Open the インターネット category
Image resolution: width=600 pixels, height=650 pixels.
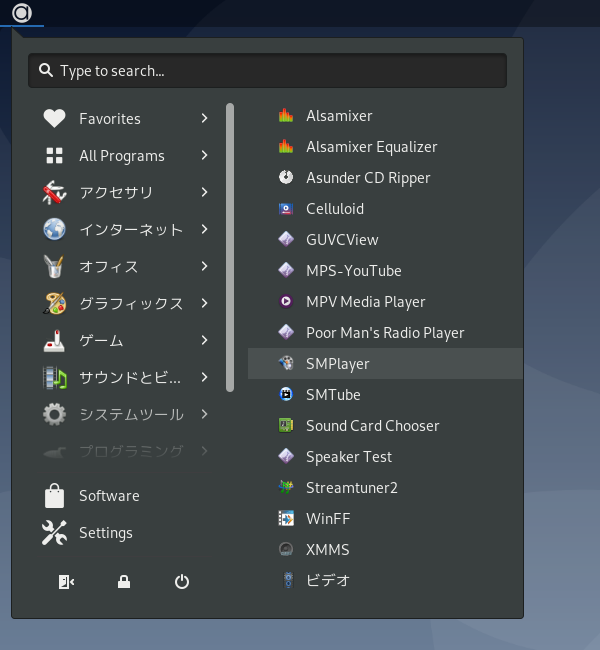126,229
